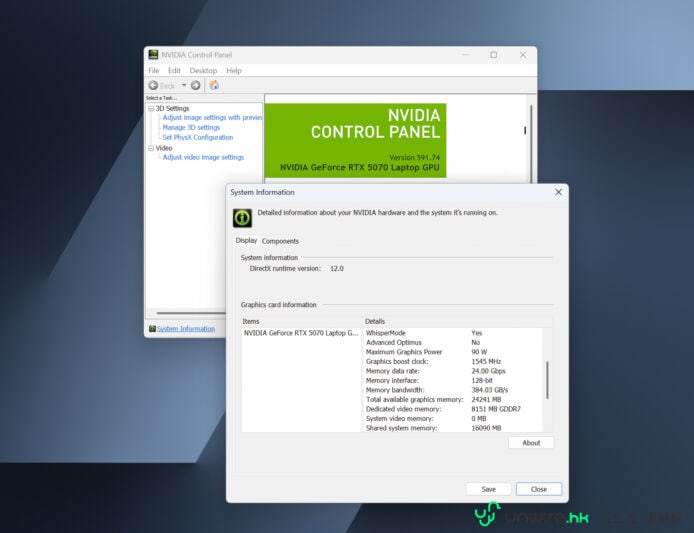Open Manage 3D settings
This screenshot has height=533, width=694.
(191, 127)
